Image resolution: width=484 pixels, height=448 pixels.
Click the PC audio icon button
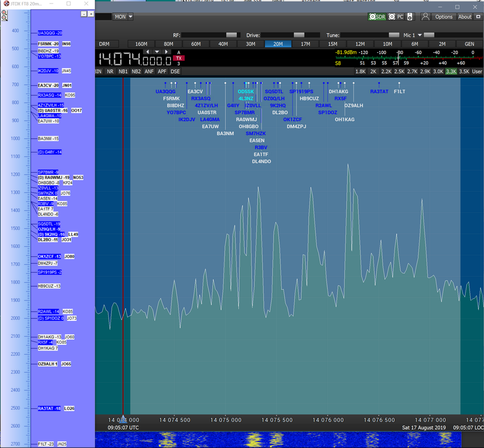tap(396, 16)
